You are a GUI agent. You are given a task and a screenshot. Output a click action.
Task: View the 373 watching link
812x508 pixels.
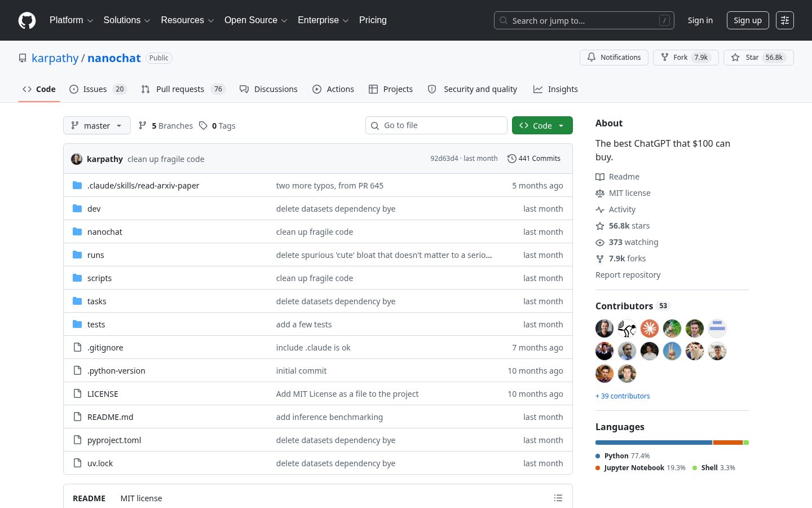[x=627, y=242]
